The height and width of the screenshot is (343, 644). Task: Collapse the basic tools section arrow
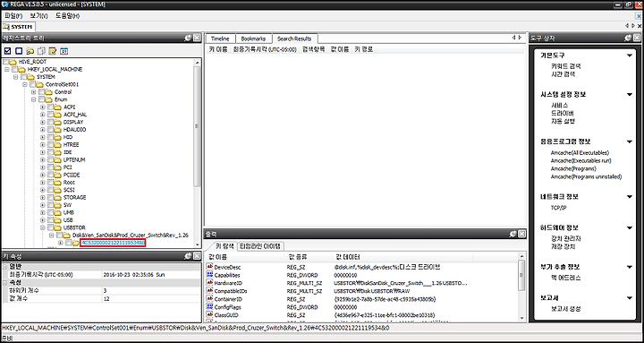click(x=629, y=56)
